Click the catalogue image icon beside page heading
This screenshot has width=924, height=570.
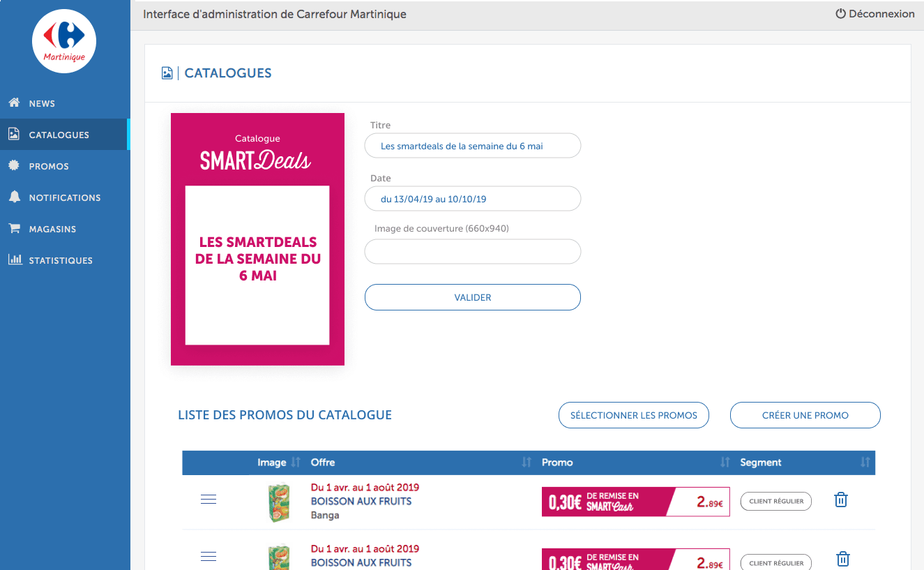click(167, 73)
